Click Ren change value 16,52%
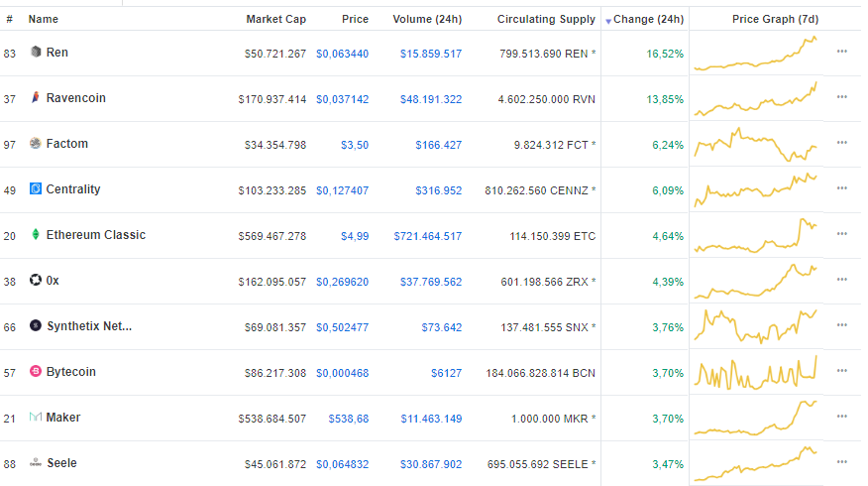868x486 pixels. [665, 54]
